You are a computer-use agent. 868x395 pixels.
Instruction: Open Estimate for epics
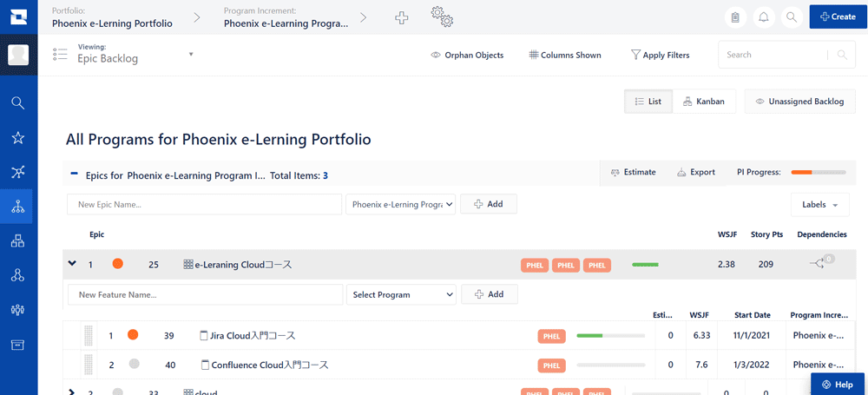click(x=634, y=172)
